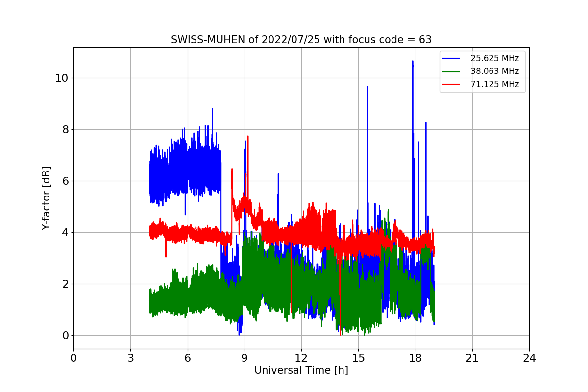This screenshot has width=588, height=392.
Task: Click y-axis tick label 10
Action: (62, 78)
